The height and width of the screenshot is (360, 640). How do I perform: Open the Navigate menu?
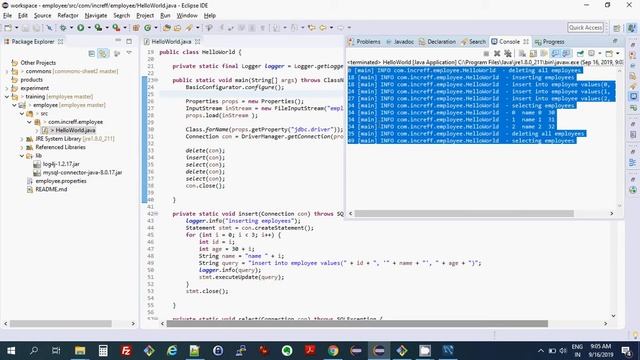click(96, 16)
